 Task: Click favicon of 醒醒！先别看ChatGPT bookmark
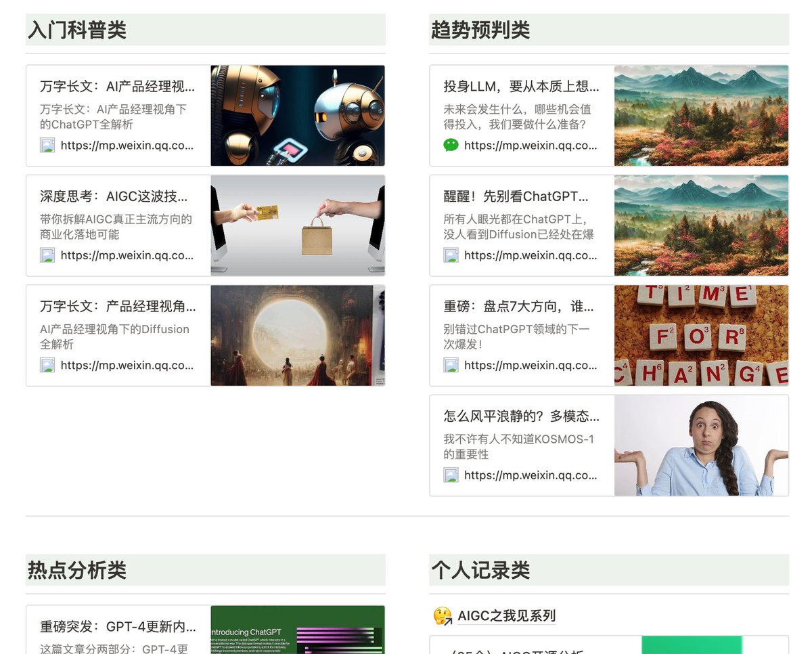[451, 255]
